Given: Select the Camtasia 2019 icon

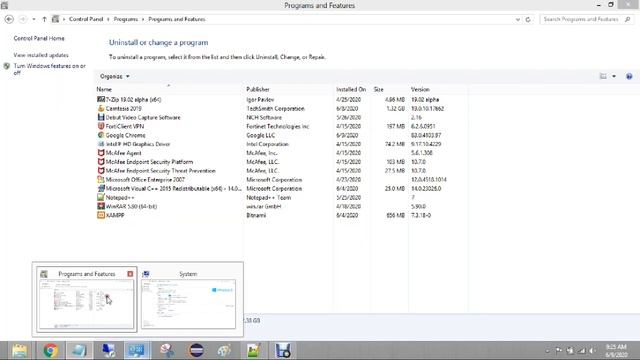Looking at the screenshot, I should [x=101, y=108].
